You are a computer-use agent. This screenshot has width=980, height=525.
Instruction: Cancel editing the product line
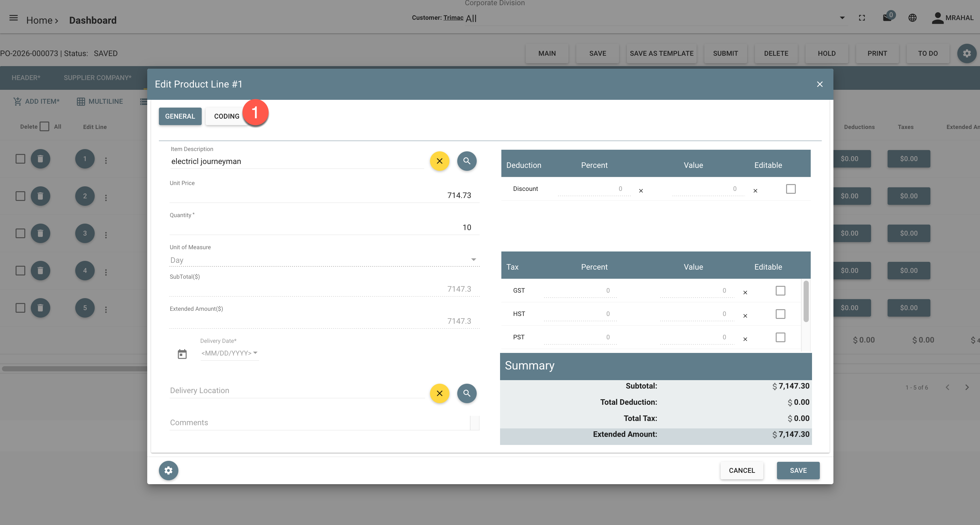[x=741, y=471]
